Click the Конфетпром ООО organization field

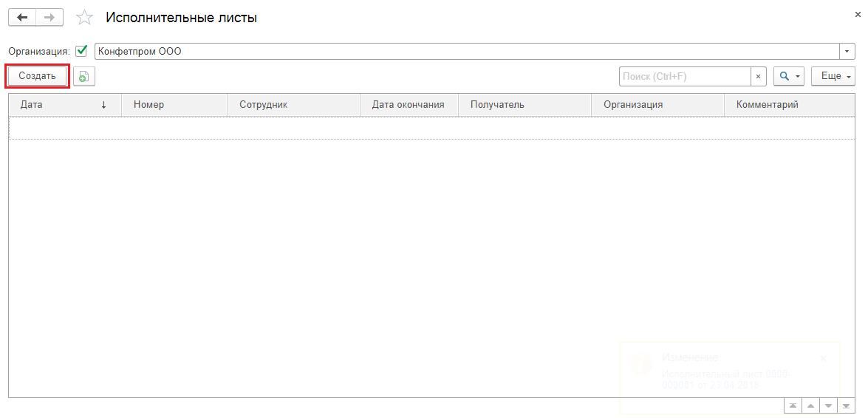tap(467, 52)
